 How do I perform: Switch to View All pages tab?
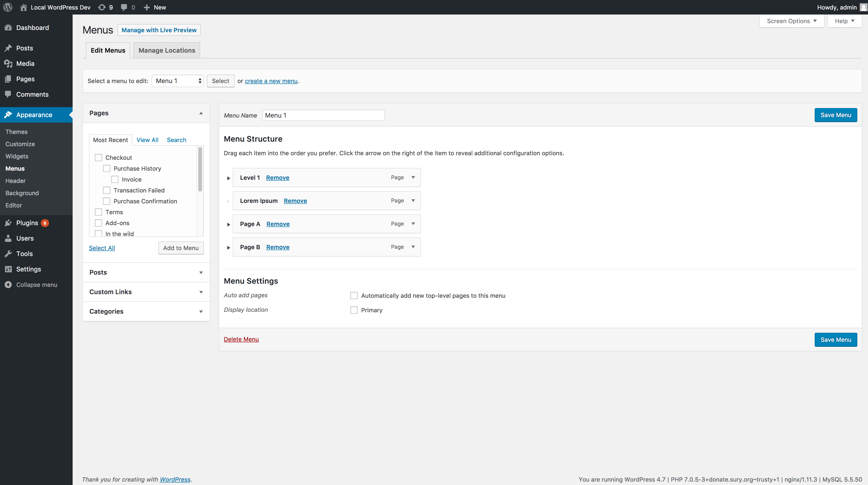(147, 140)
